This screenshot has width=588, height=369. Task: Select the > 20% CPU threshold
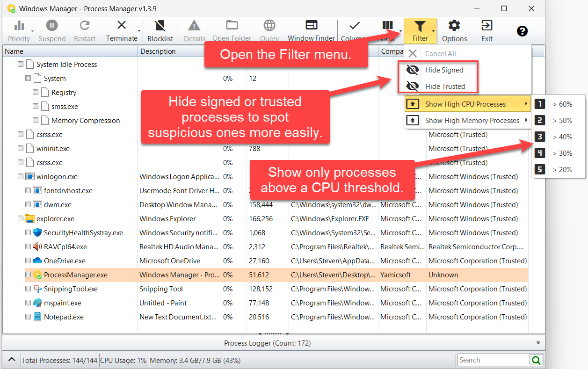558,170
